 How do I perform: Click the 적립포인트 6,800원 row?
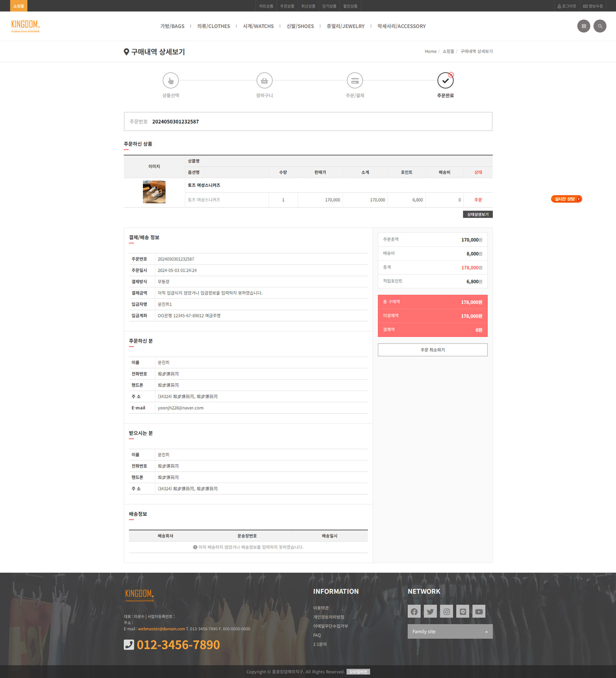point(432,282)
